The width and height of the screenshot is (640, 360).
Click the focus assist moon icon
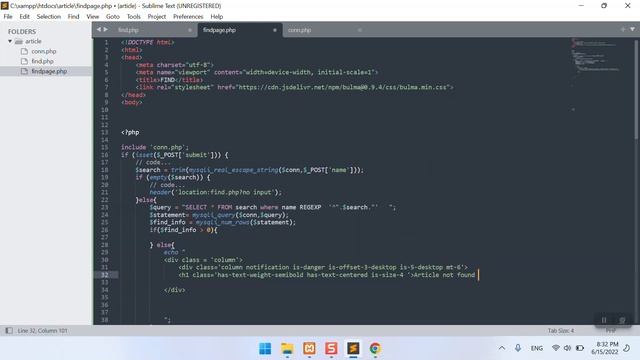pyautogui.click(x=627, y=348)
